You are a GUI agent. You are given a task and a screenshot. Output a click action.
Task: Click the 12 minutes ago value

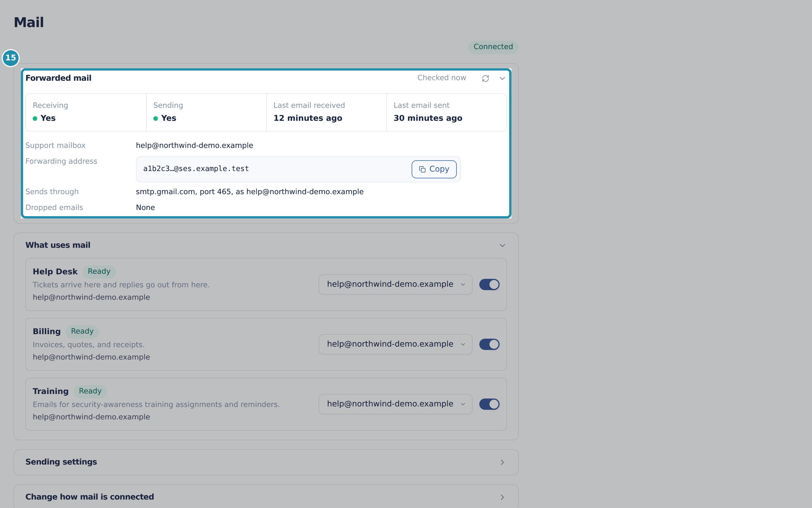(308, 118)
